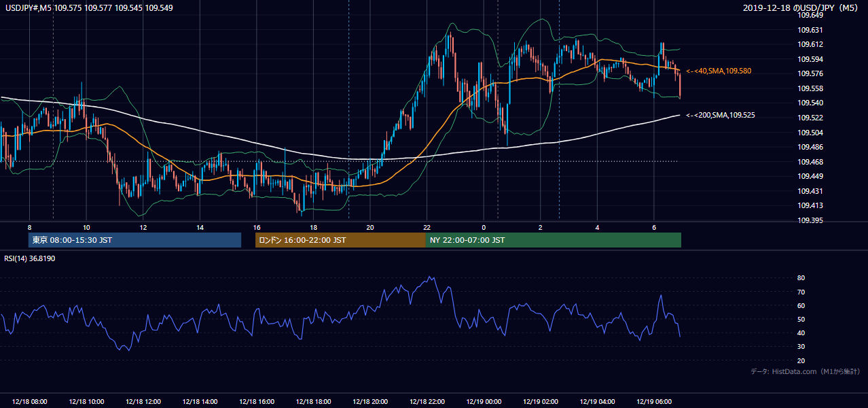Click hour tick 2 under the price chart

click(541, 226)
